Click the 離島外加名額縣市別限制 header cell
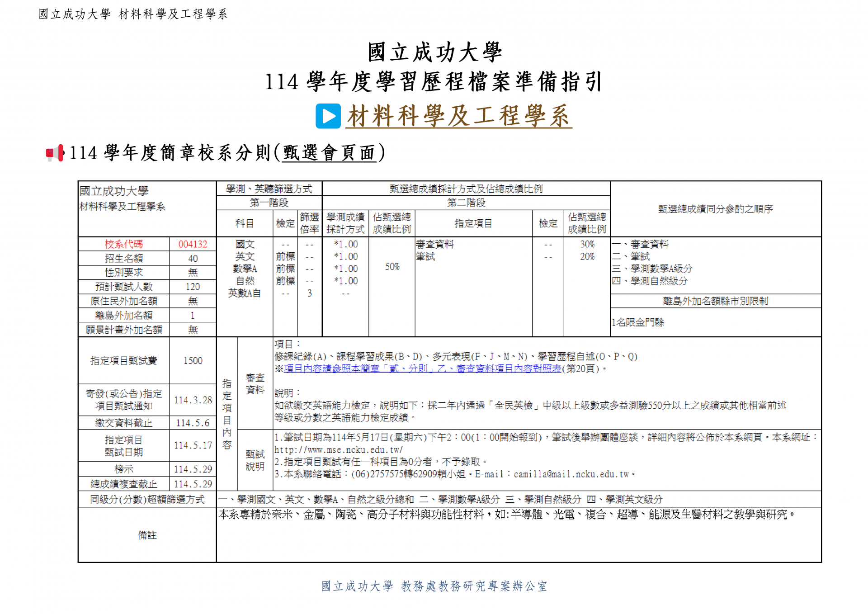The image size is (868, 614). (x=715, y=301)
